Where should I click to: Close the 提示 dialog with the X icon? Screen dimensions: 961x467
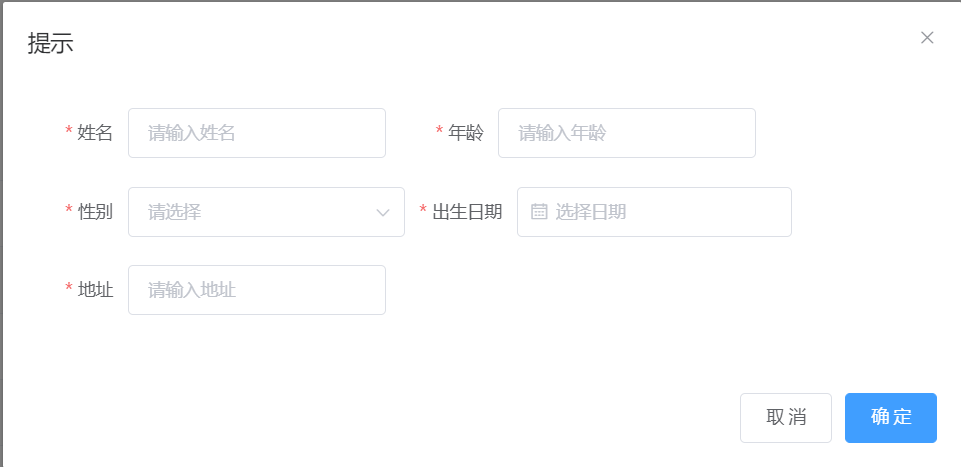point(927,38)
